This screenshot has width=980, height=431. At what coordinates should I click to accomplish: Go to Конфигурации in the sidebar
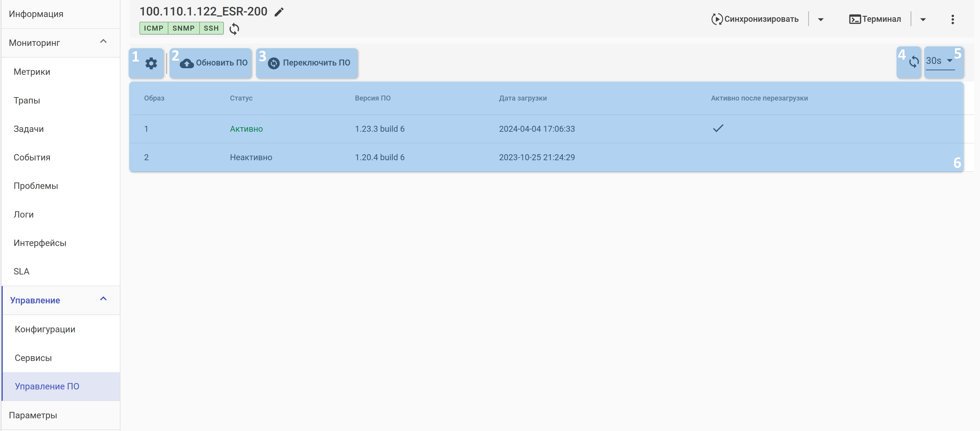[x=45, y=329]
